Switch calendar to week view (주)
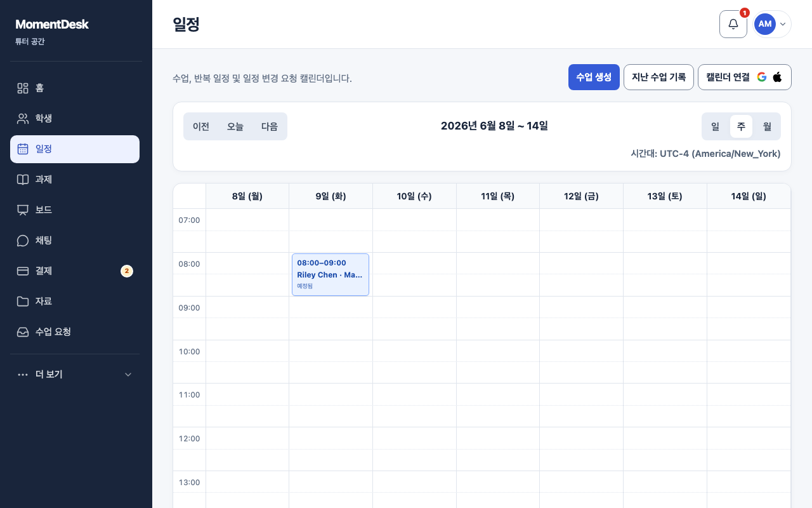This screenshot has height=508, width=812. coord(741,126)
